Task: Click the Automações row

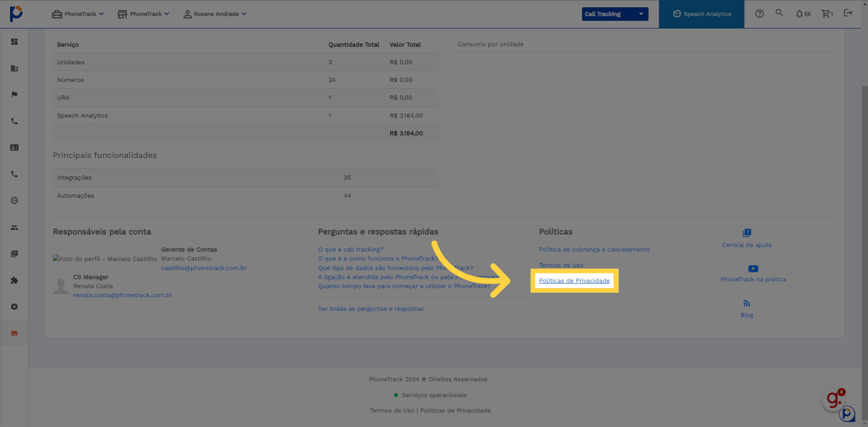Action: point(246,196)
